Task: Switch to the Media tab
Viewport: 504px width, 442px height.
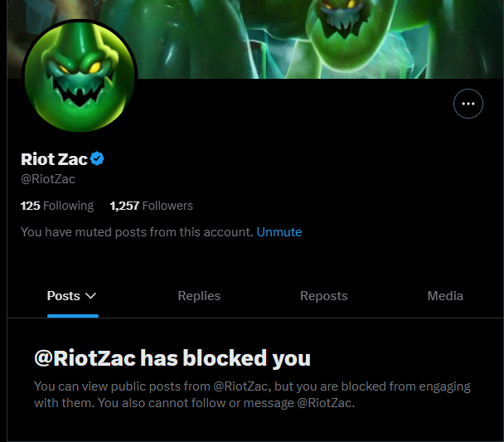Action: click(x=445, y=296)
